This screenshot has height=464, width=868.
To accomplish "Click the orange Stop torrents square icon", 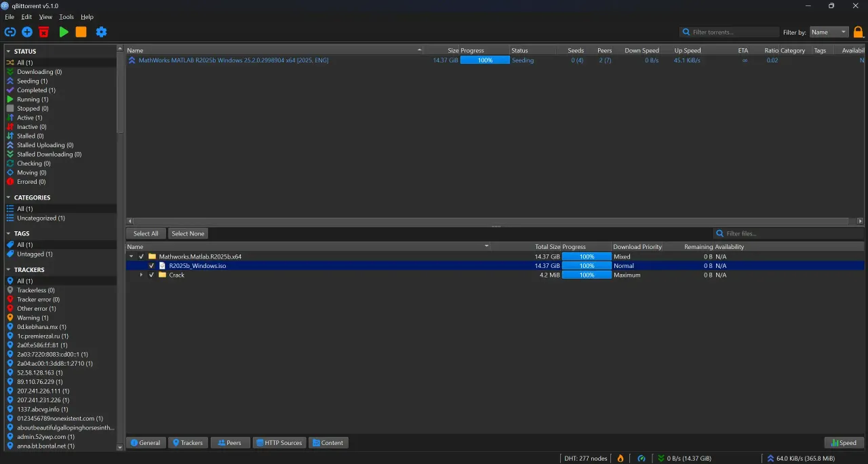I will [x=81, y=32].
